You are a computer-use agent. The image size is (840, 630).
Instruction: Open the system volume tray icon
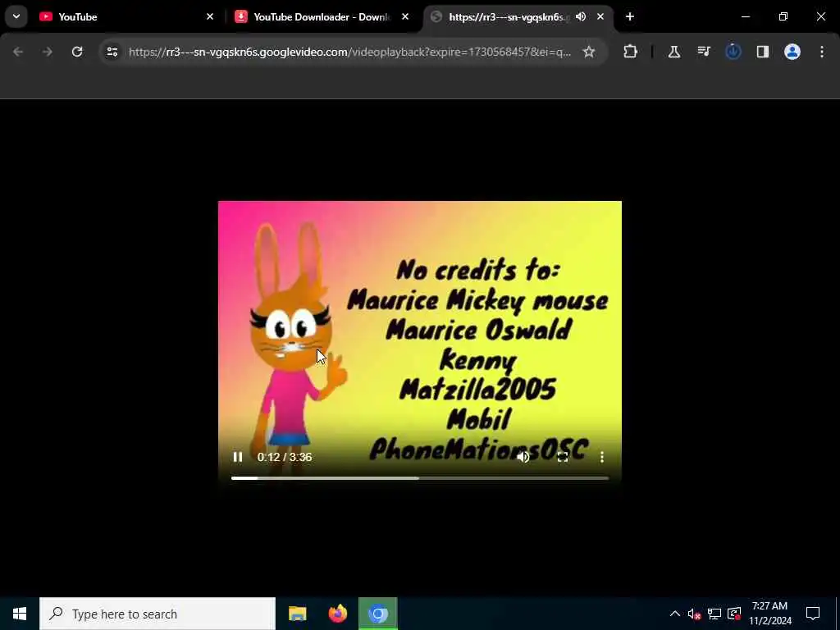694,614
